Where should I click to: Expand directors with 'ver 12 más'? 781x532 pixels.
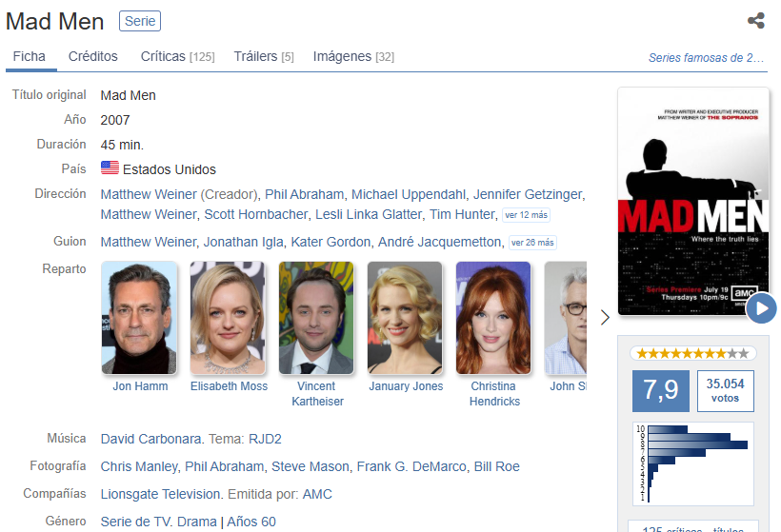click(x=526, y=215)
